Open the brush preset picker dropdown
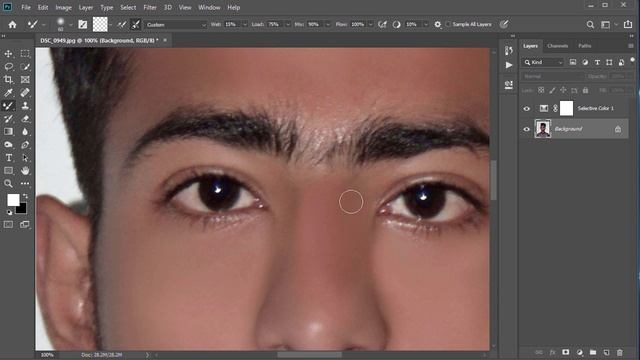This screenshot has height=360, width=640. pos(71,25)
